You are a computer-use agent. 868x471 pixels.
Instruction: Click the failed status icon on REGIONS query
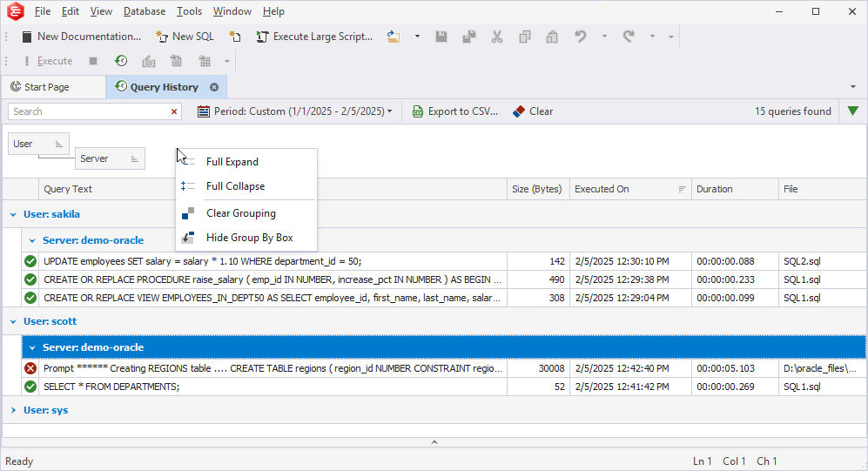click(30, 368)
